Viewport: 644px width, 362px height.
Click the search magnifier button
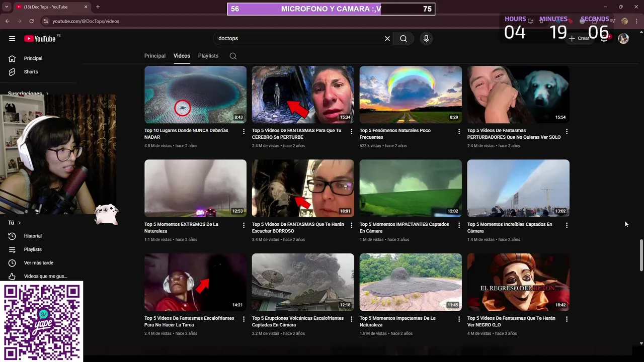point(404,39)
